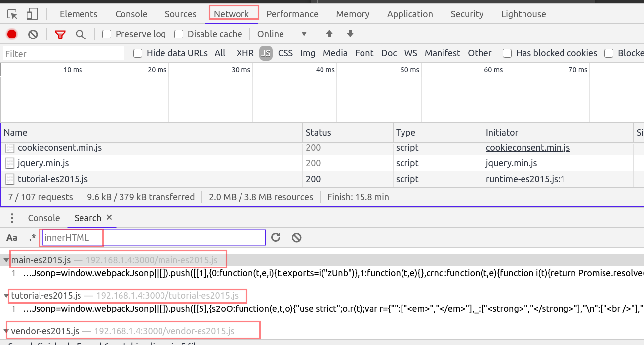This screenshot has width=644, height=345.
Task: Toggle the device toolbar icon
Action: [32, 14]
